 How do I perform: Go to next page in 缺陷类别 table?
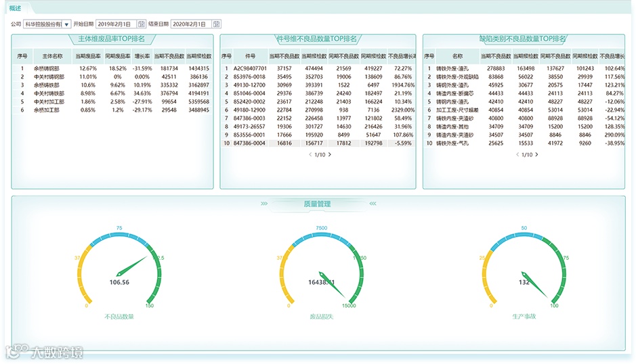(536, 154)
